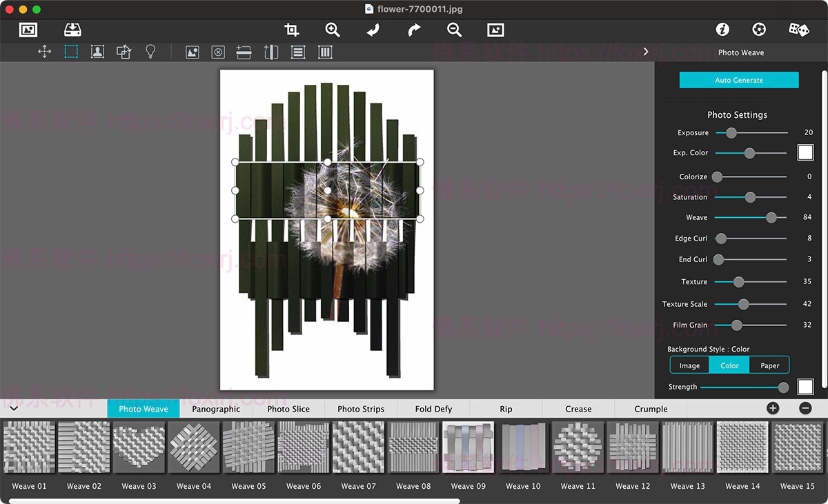The image size is (828, 504).
Task: Click the Undo arrow icon
Action: pos(373,30)
